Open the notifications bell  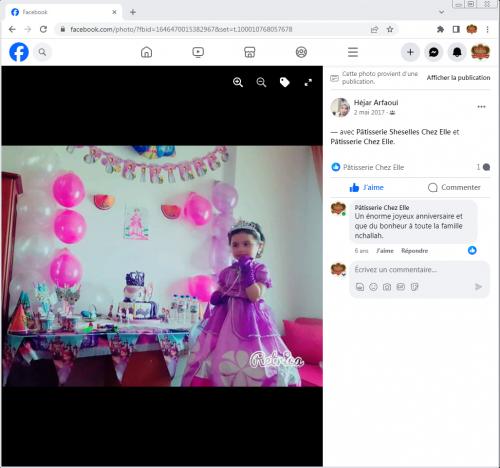click(x=457, y=52)
